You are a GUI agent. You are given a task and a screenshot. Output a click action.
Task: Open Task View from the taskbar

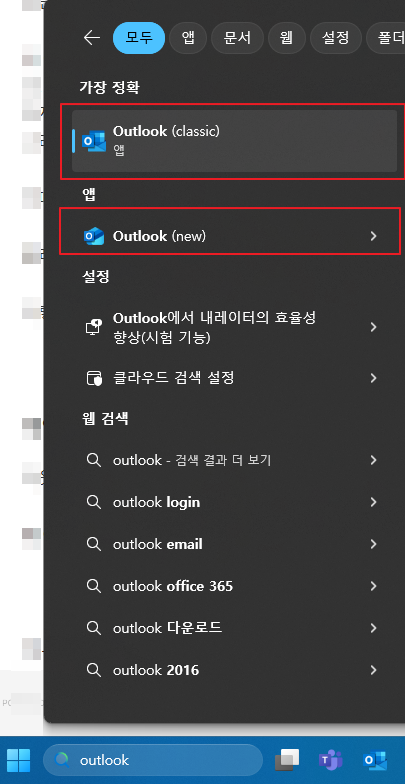point(287,760)
